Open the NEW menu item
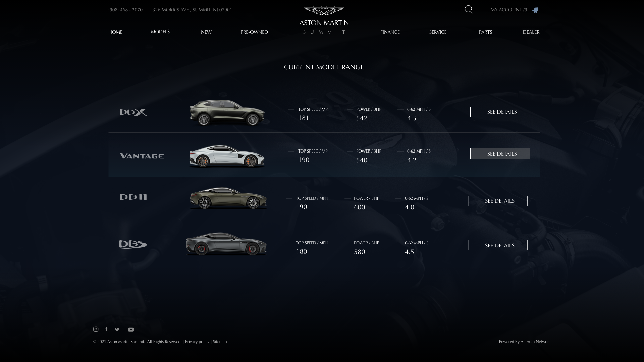Viewport: 644px width, 362px height. click(x=206, y=32)
